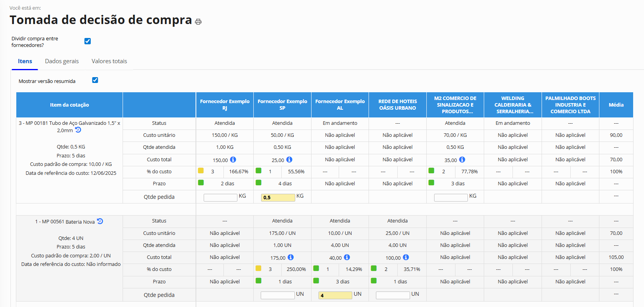This screenshot has height=307, width=644.
Task: Uncheck 'Dividir compra entre fornecedores' checkbox
Action: 88,41
